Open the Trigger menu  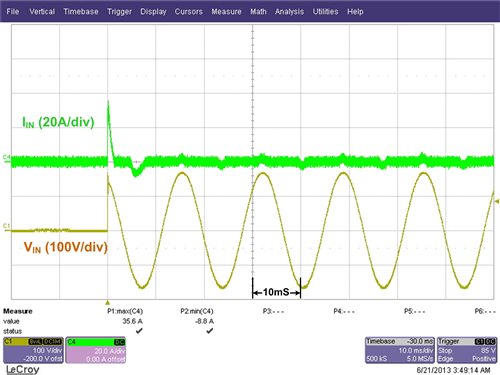pos(119,12)
